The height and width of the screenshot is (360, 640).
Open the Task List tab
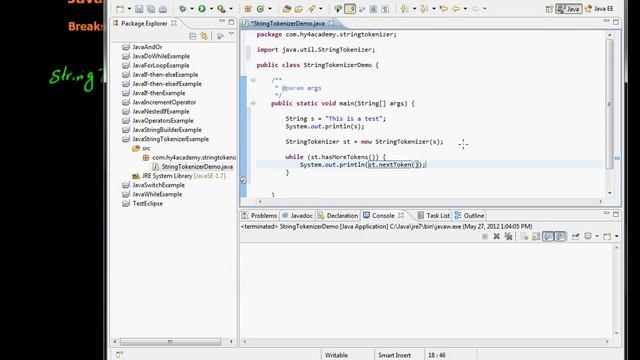tap(434, 215)
